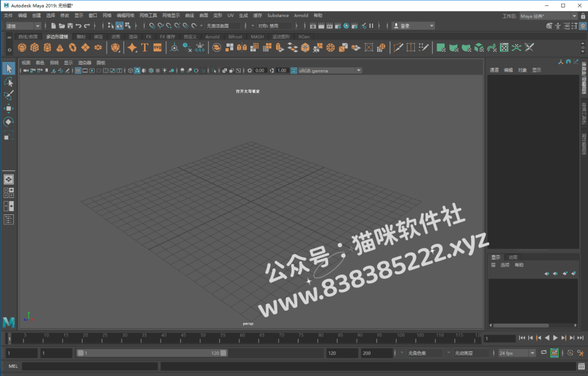
Task: Click the polygon Type text tool icon
Action: click(145, 47)
